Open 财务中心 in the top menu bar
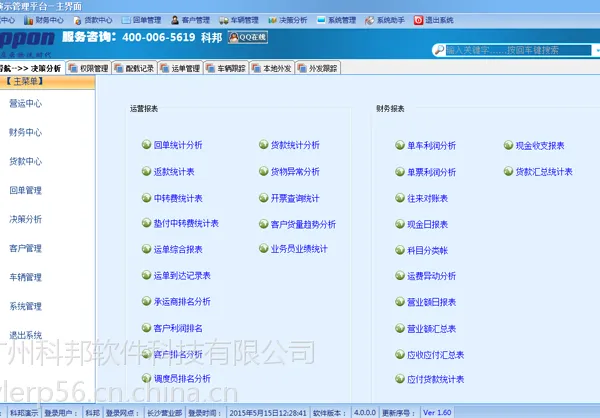 (x=44, y=20)
